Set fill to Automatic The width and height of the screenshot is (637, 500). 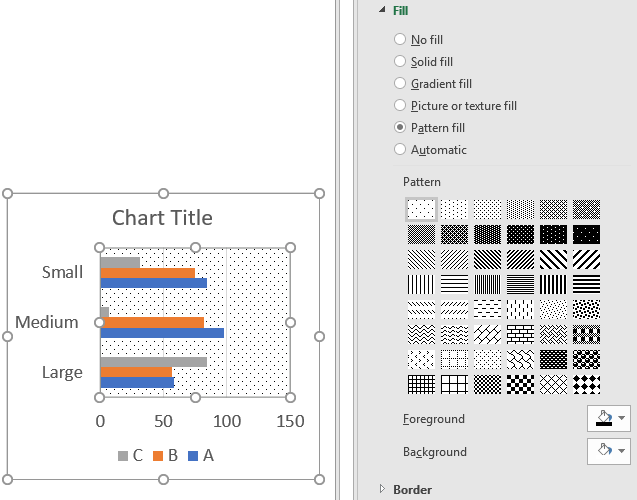point(400,149)
